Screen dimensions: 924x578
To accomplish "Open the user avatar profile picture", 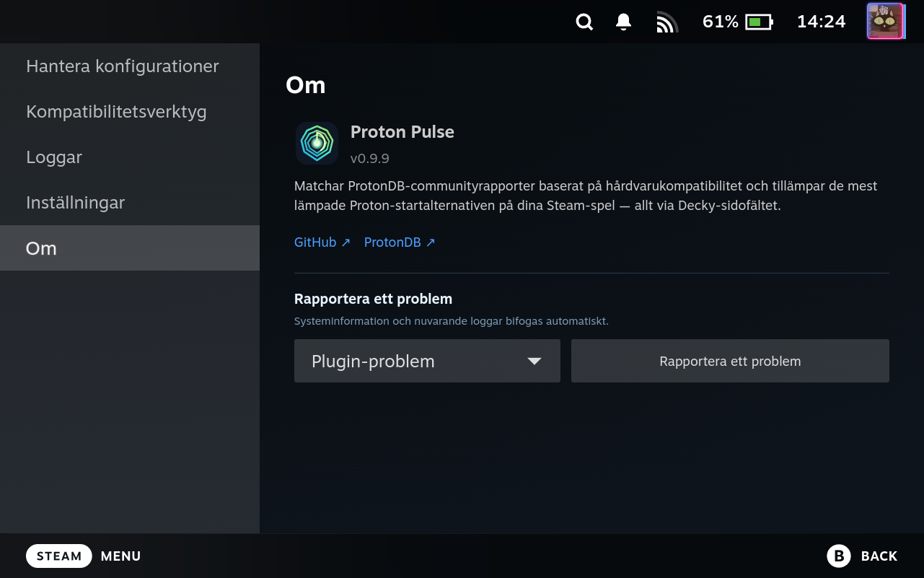I will [x=885, y=21].
